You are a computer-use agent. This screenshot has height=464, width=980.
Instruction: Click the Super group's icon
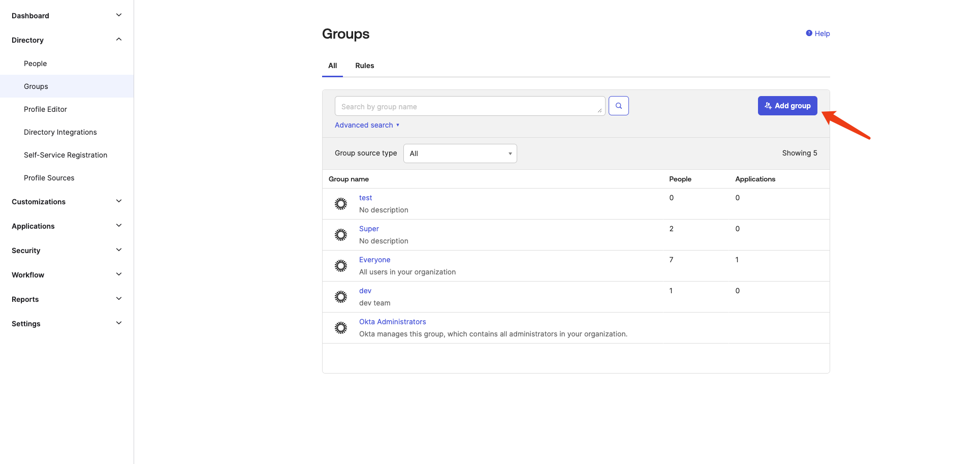tap(341, 235)
